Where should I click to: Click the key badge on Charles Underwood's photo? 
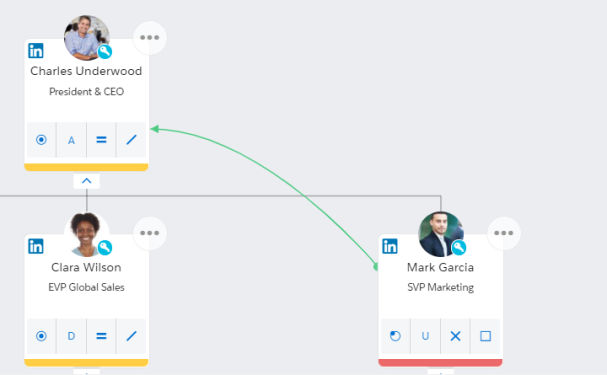105,51
